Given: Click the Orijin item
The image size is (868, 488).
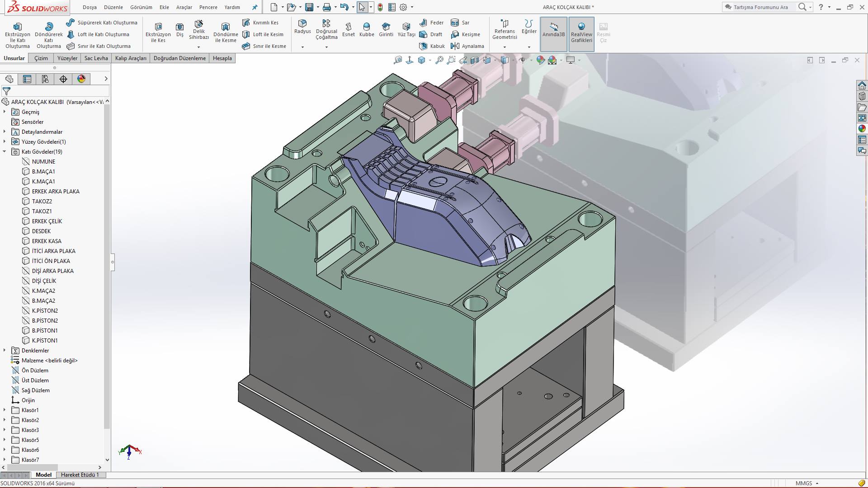Looking at the screenshot, I should pos(28,400).
